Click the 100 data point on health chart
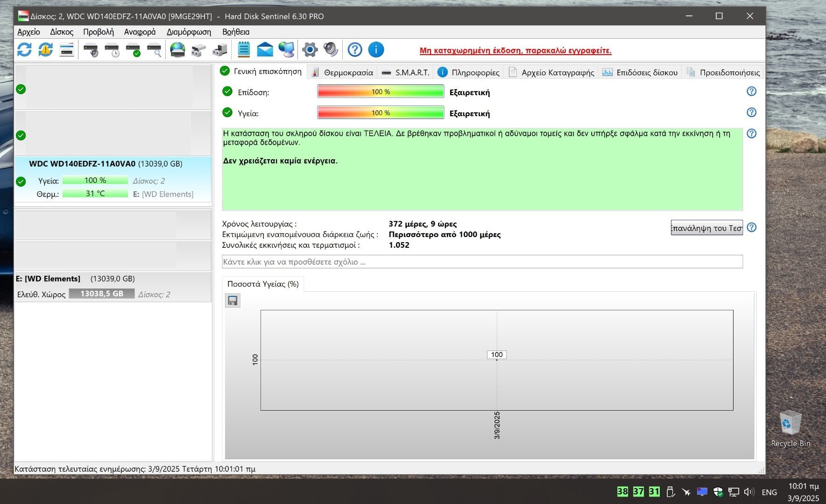The image size is (826, 504). click(497, 355)
